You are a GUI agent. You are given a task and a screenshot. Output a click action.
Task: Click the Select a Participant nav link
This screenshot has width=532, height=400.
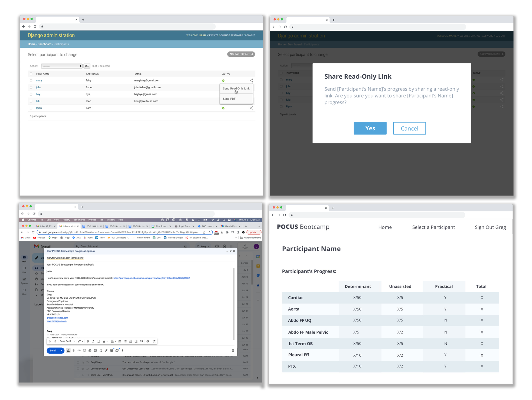433,227
